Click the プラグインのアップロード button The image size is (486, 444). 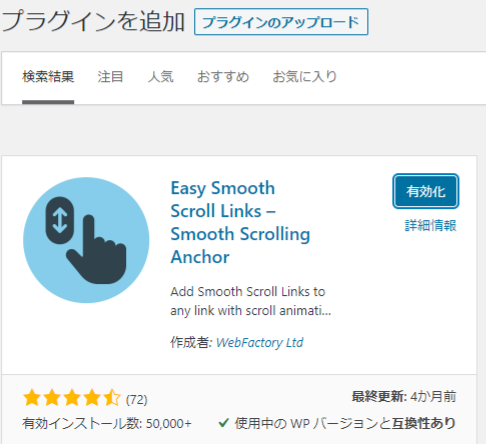[x=281, y=22]
